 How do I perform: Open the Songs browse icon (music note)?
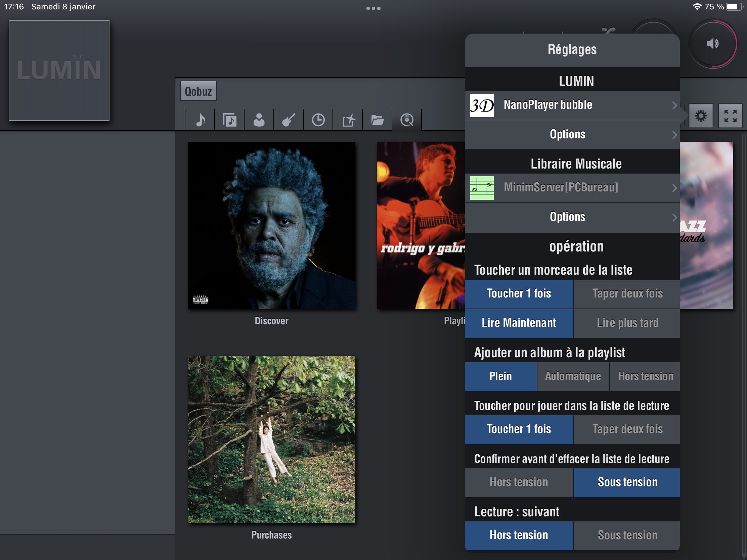coord(200,120)
